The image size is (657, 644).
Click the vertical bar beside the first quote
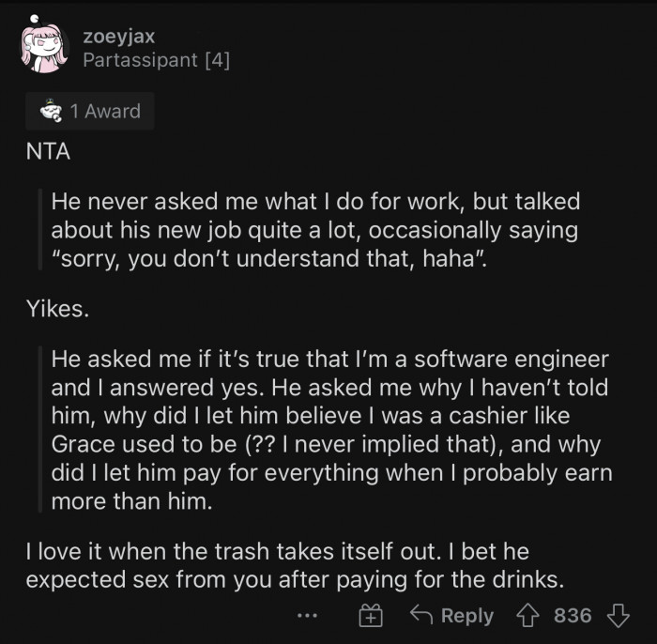point(38,230)
